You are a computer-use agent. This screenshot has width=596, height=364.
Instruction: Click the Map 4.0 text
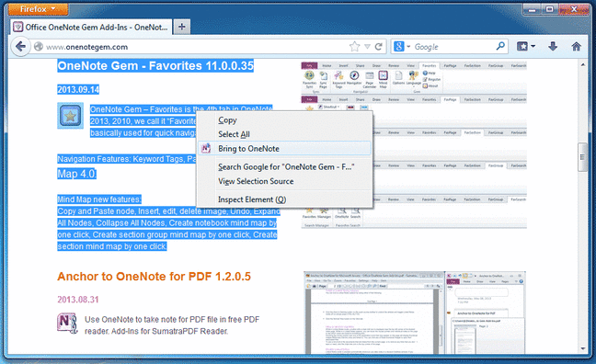76,174
